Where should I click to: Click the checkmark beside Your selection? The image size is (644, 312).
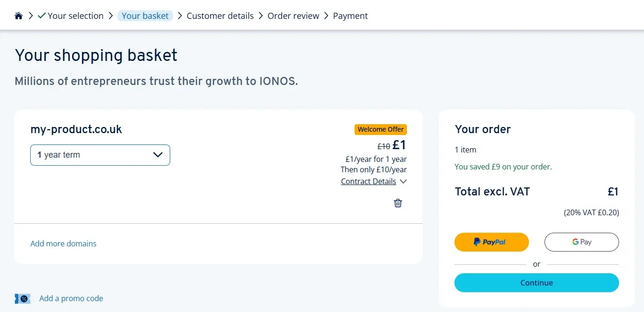(x=41, y=15)
